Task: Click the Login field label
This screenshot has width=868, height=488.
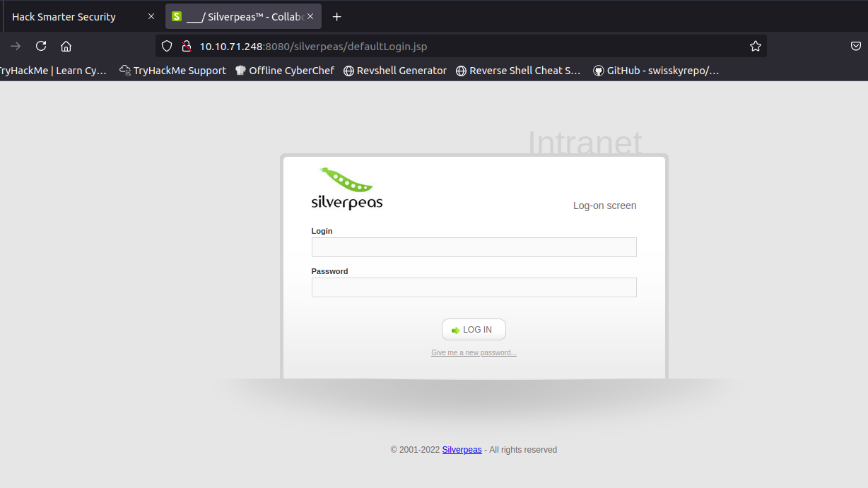Action: coord(322,231)
